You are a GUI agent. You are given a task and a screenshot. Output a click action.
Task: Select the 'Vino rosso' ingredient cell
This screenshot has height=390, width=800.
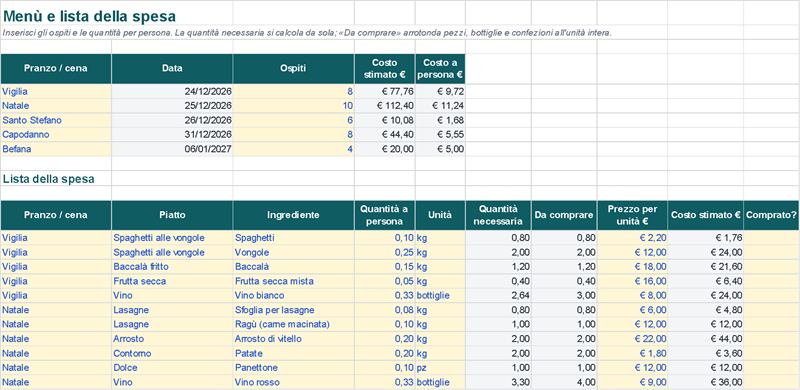pos(293,382)
